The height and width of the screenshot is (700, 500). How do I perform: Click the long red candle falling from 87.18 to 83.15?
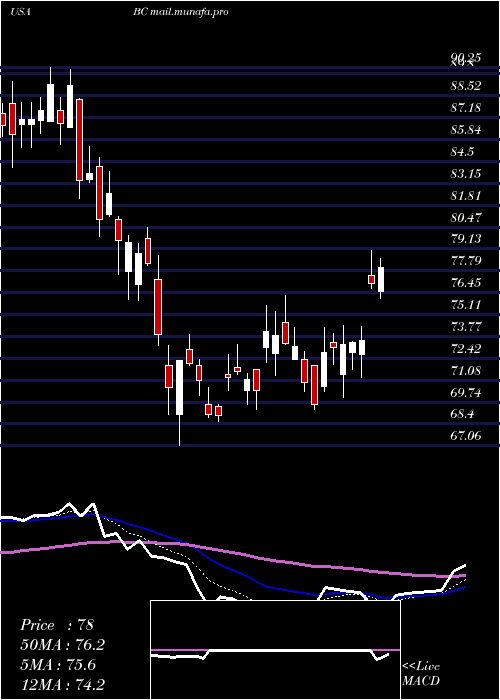pos(79,140)
